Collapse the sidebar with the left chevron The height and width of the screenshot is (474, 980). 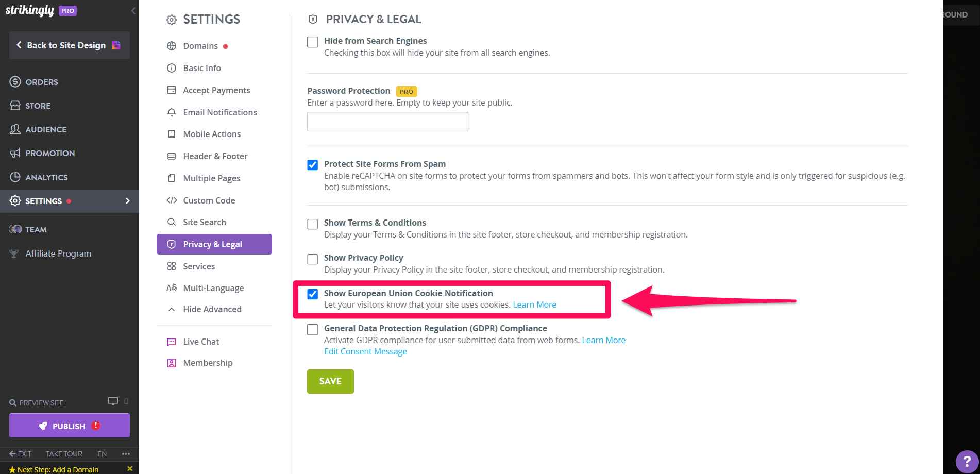coord(133,10)
